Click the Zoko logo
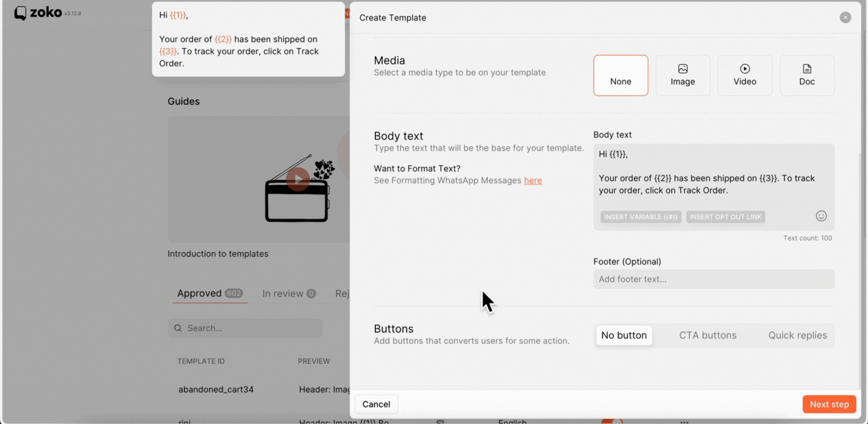This screenshot has height=424, width=868. point(38,13)
